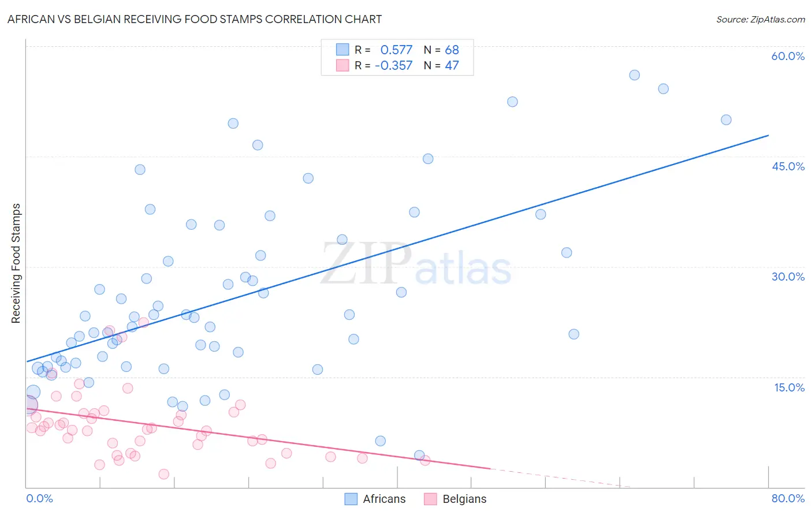
Task: Click the Receiving Food Stamps axis label
Action: click(x=16, y=263)
